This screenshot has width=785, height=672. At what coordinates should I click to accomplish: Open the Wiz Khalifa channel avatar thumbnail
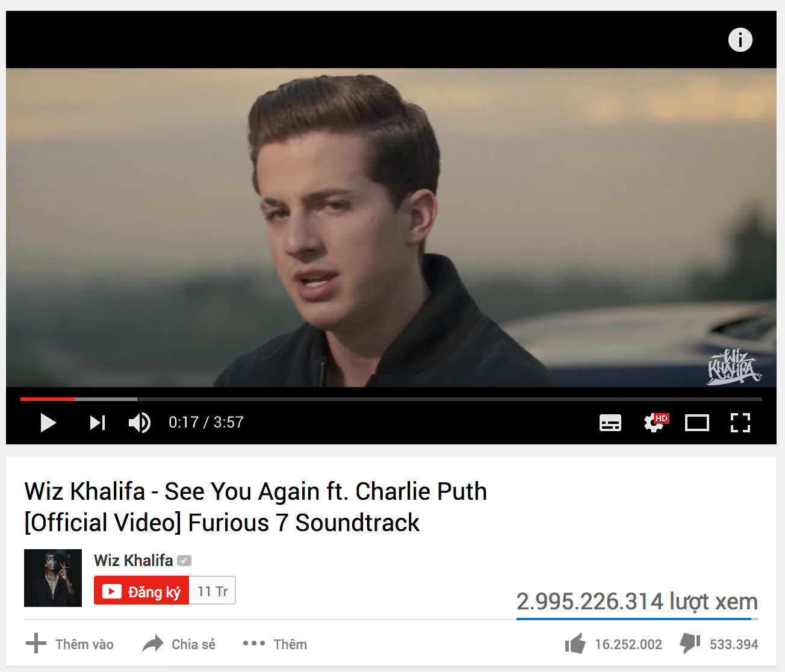tap(53, 578)
